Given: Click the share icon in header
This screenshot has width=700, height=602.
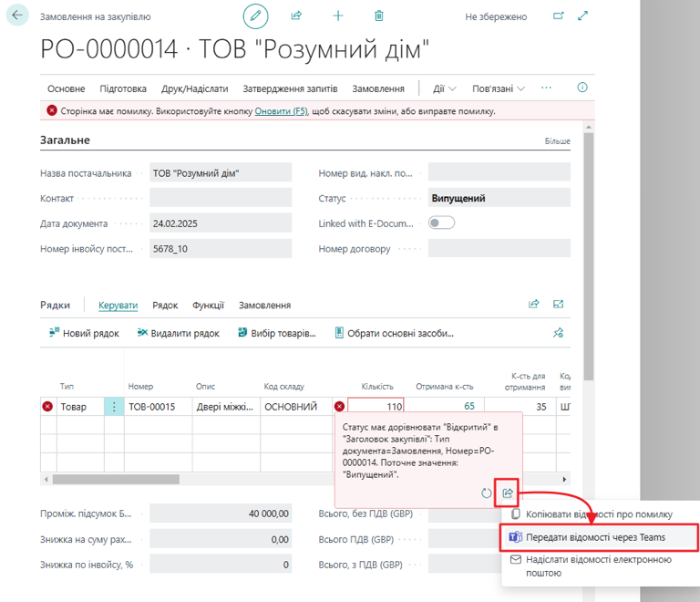Looking at the screenshot, I should 296,16.
